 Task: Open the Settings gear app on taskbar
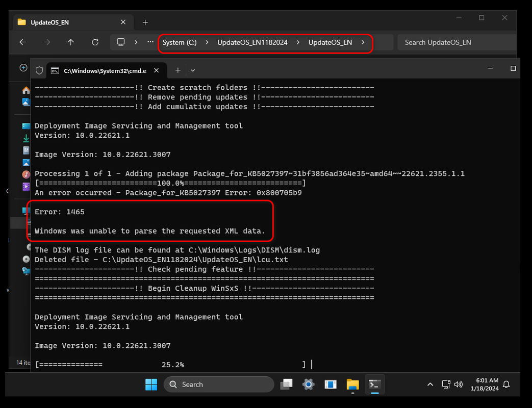tap(309, 384)
